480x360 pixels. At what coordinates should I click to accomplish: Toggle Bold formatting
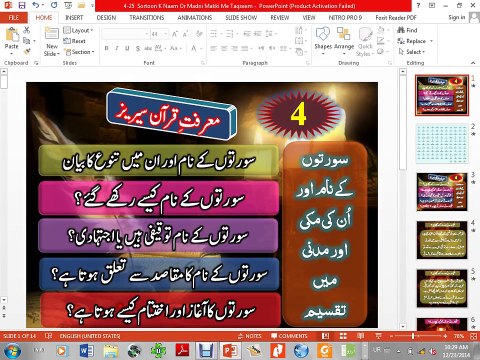coord(106,48)
